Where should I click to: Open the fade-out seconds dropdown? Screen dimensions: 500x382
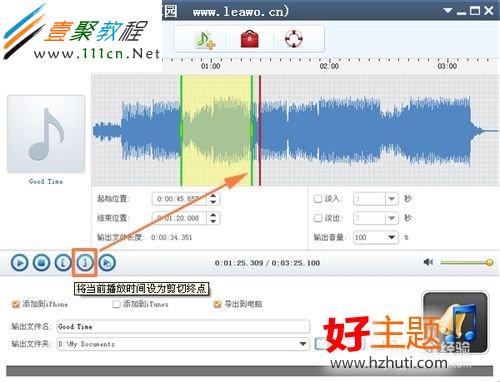coord(392,218)
